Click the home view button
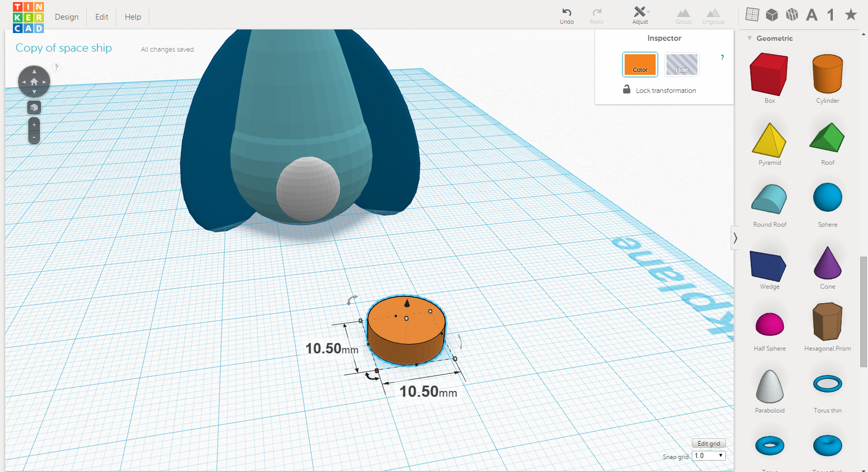868x472 pixels. [34, 82]
